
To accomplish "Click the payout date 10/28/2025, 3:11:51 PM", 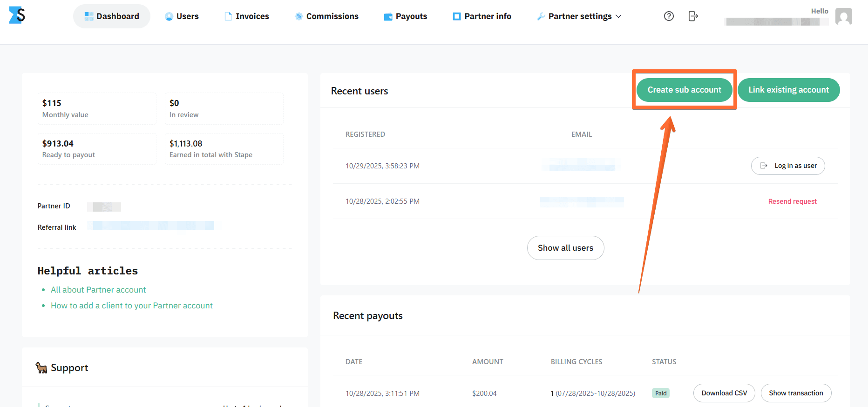I will pyautogui.click(x=382, y=394).
